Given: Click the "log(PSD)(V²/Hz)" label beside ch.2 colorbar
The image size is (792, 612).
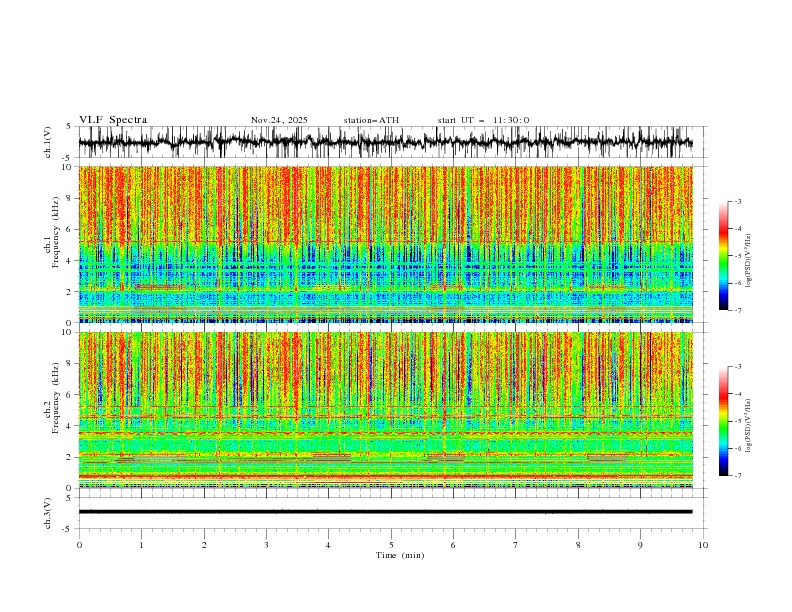Looking at the screenshot, I should tap(749, 425).
